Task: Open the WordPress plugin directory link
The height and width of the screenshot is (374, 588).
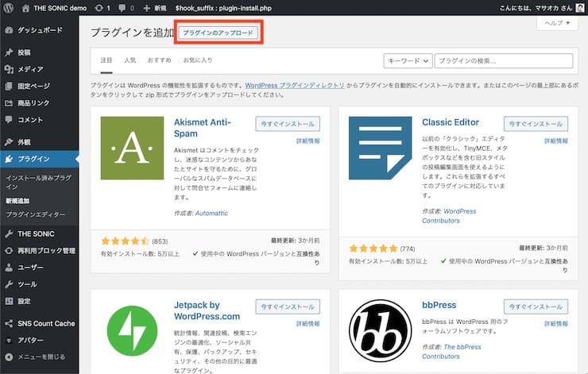Action: click(295, 86)
